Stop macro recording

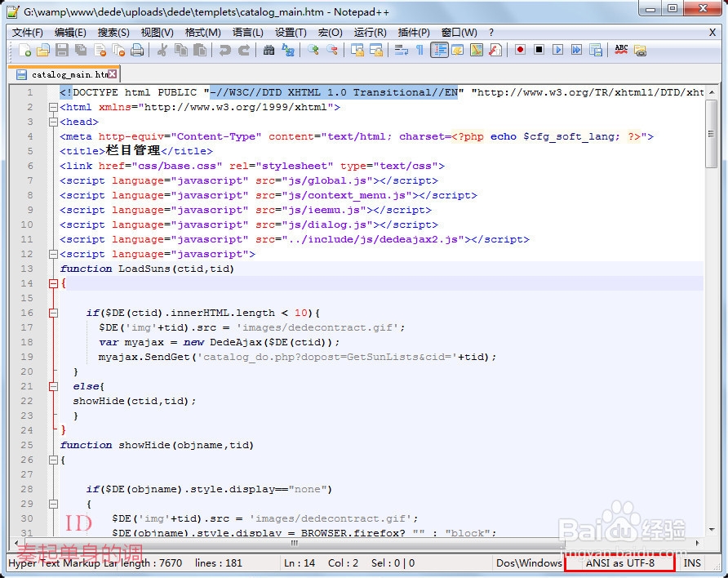539,50
